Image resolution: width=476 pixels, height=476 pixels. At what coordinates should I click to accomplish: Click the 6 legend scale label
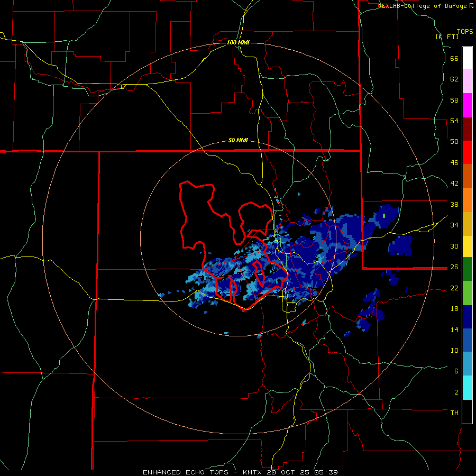[x=456, y=371]
